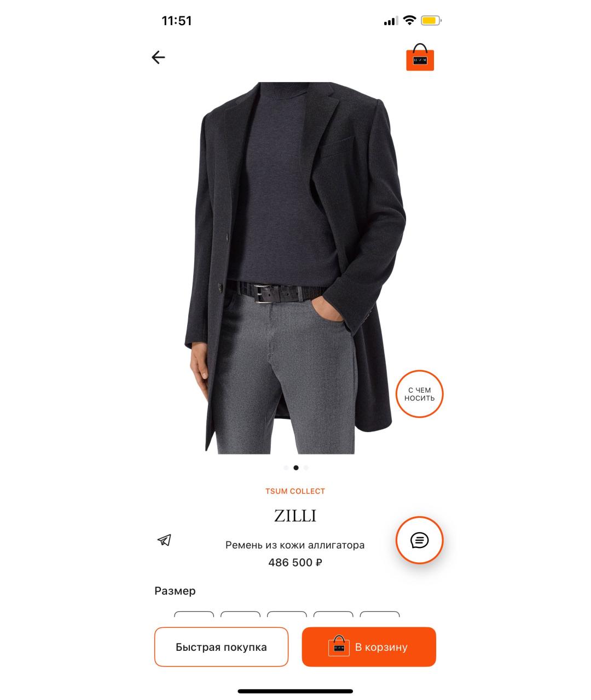Add item with 'В корзину' button
Screen dimensions: 591x700
(x=369, y=647)
